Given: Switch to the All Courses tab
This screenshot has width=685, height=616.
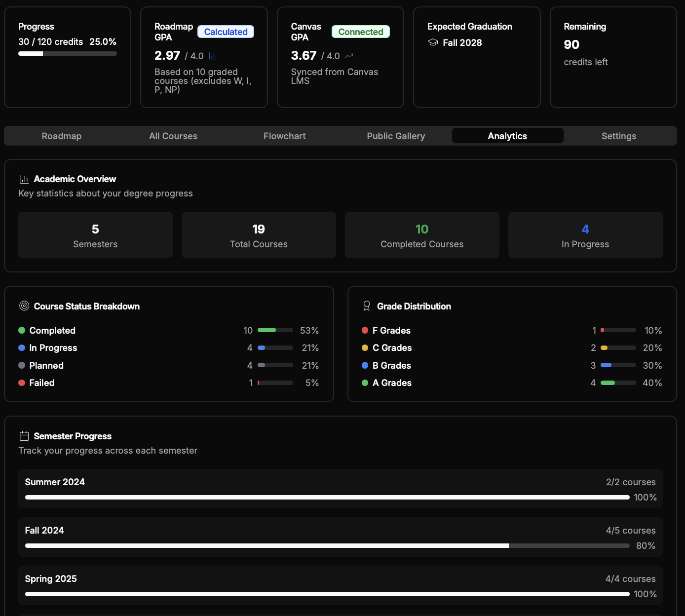Looking at the screenshot, I should pyautogui.click(x=173, y=136).
